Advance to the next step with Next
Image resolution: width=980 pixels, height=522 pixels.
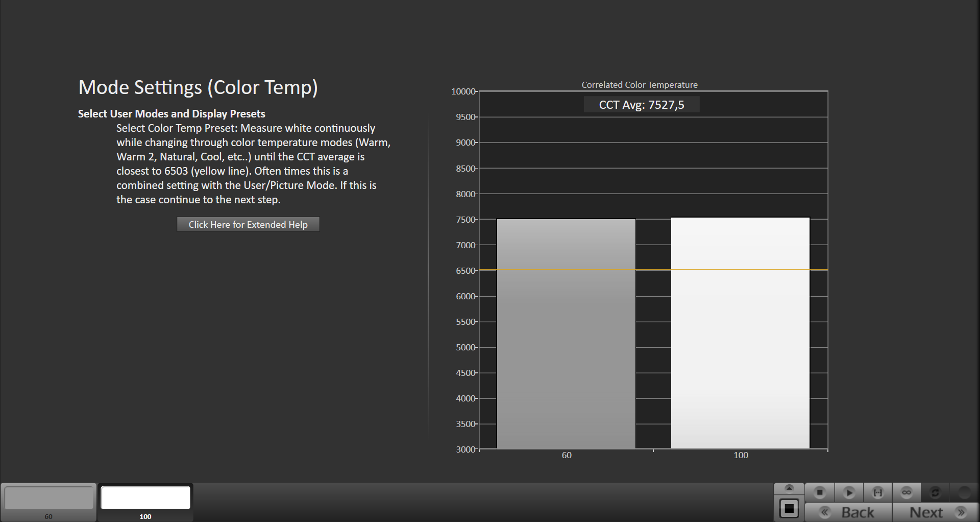pyautogui.click(x=936, y=512)
